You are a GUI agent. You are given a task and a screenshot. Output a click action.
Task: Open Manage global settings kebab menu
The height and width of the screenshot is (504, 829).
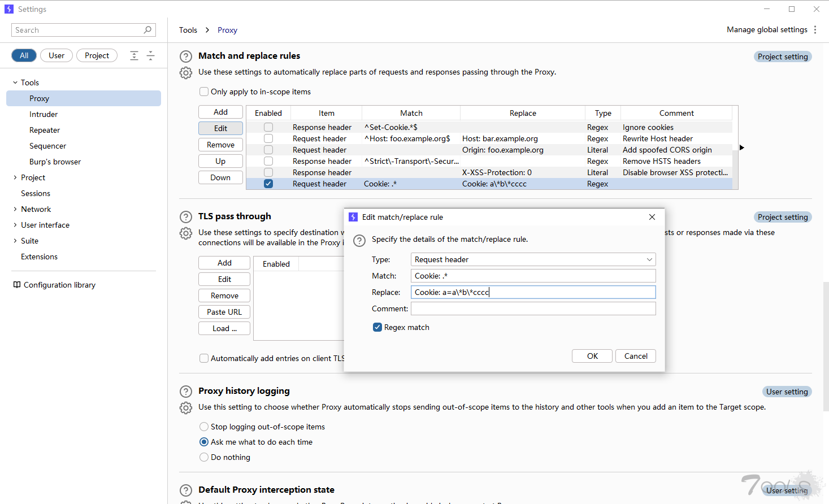[815, 30]
